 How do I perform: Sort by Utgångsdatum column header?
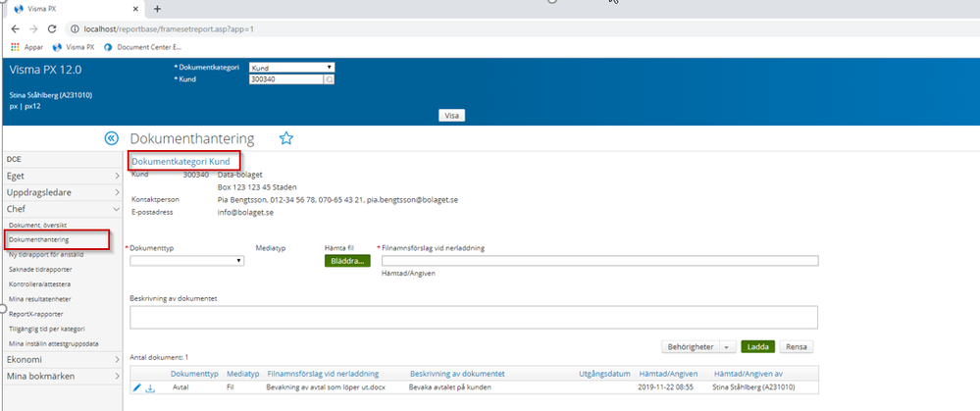pos(604,374)
